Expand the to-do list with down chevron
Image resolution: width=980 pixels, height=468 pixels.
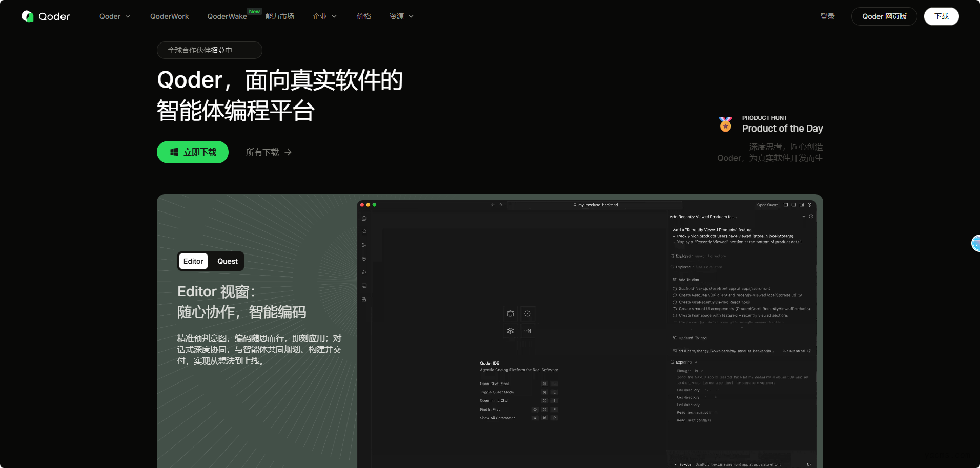(742, 328)
